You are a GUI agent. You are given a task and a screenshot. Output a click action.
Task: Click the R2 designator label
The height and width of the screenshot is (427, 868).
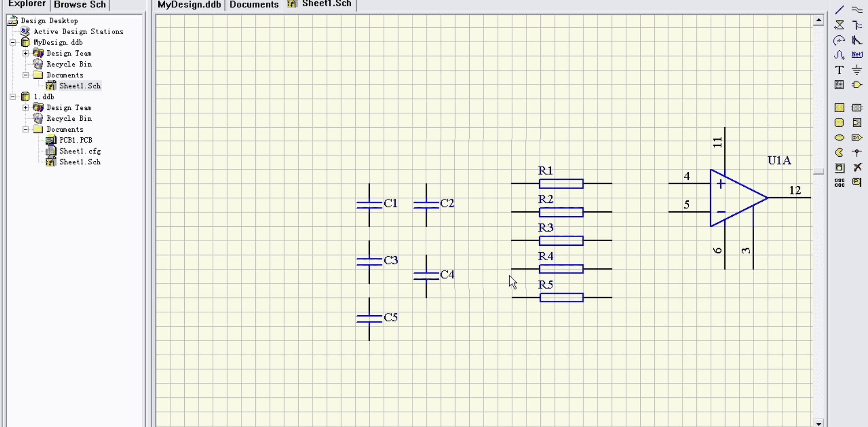pyautogui.click(x=545, y=199)
